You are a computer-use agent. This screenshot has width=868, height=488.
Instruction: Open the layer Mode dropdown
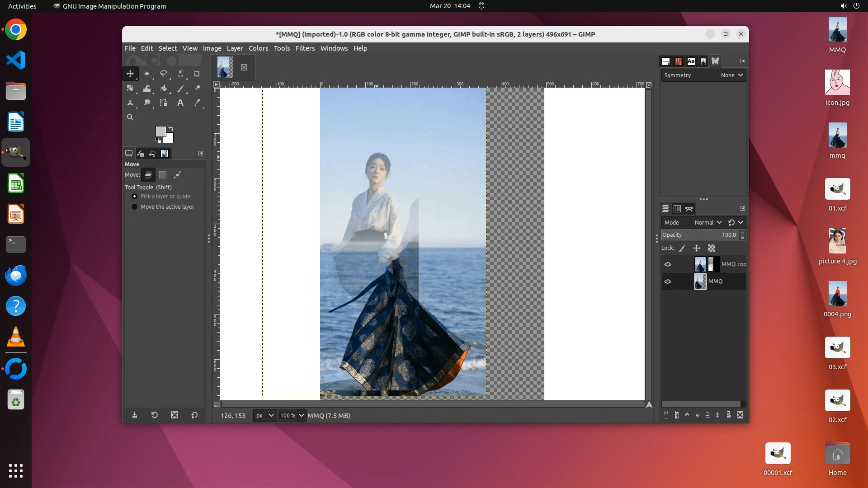click(708, 222)
